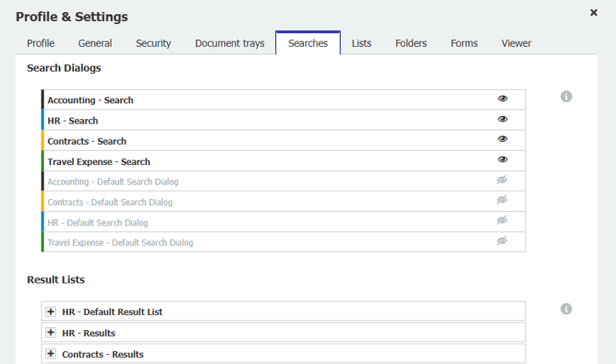Click the info icon beside Result Lists
Image resolution: width=616 pixels, height=364 pixels.
566,309
